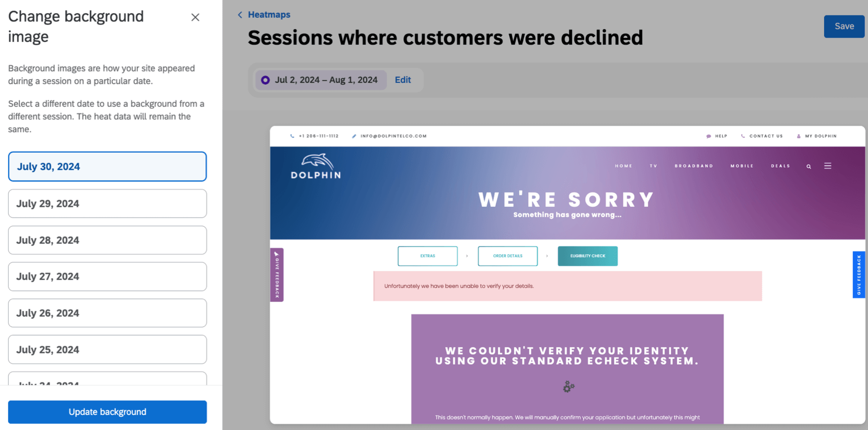The width and height of the screenshot is (868, 430).
Task: Click the Update background button
Action: 107,412
